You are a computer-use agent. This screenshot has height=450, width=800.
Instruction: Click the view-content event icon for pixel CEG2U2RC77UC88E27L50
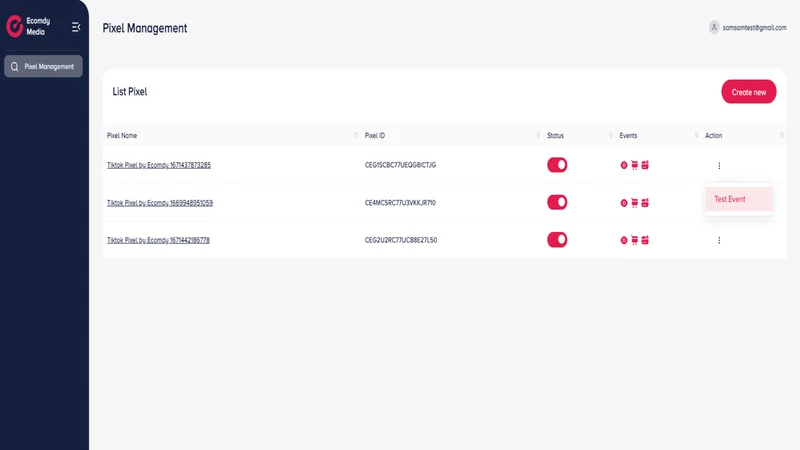(x=623, y=240)
